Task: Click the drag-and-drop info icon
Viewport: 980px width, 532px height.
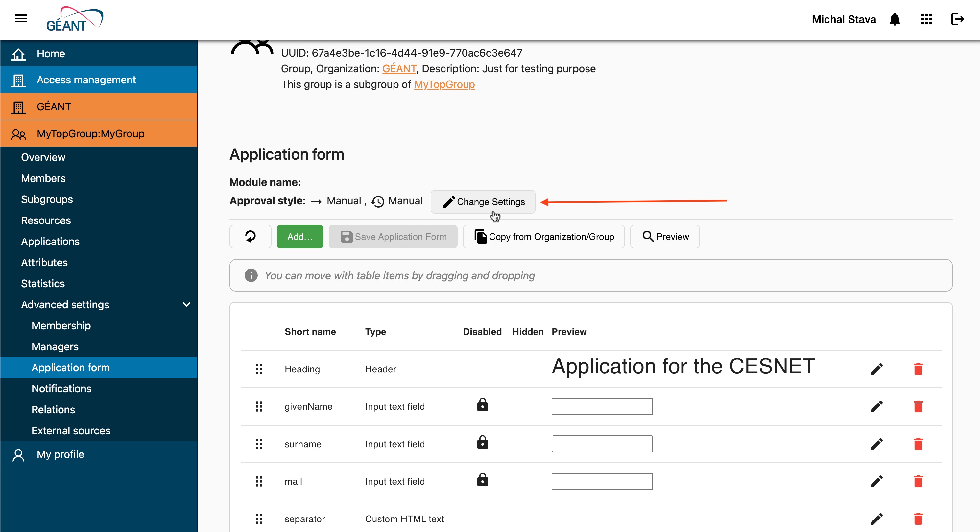Action: coord(251,275)
